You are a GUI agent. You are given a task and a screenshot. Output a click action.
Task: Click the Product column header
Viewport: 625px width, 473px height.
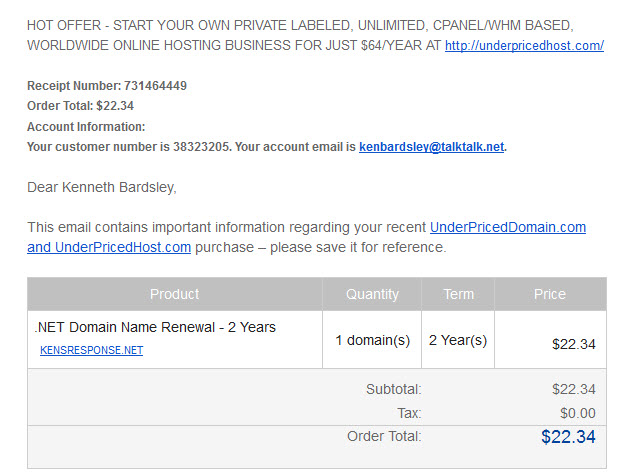coord(175,294)
